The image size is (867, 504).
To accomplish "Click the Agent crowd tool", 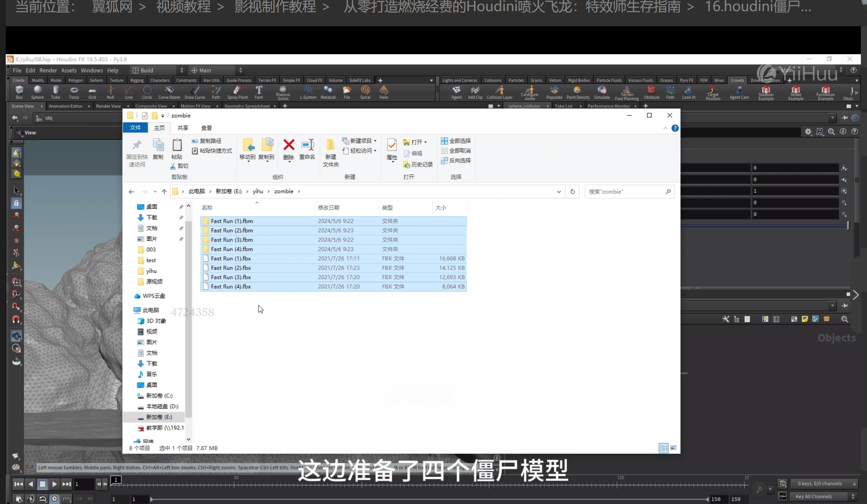I will click(456, 92).
